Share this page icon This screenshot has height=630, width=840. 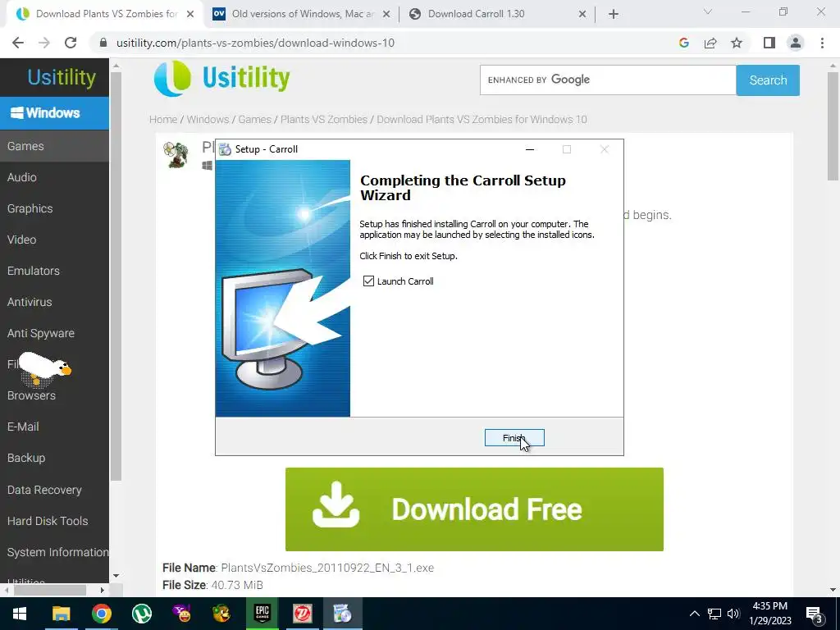point(710,43)
